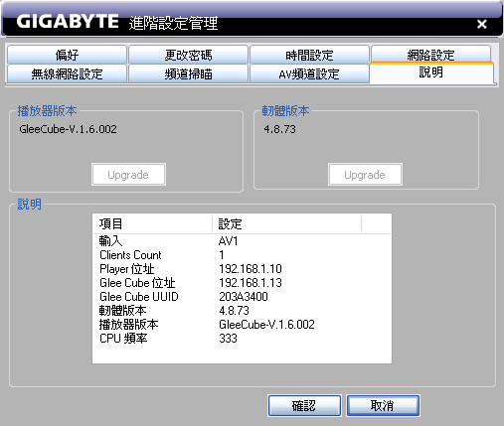Screen dimensions: 504x426
Task: Click the 203A3400 UUID value
Action: 244,297
